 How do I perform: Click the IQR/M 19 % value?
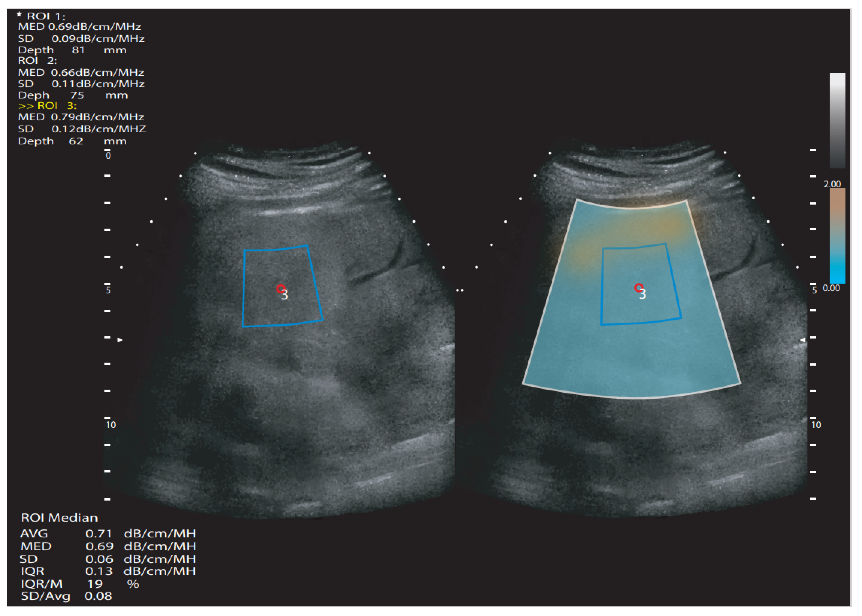pos(96,584)
